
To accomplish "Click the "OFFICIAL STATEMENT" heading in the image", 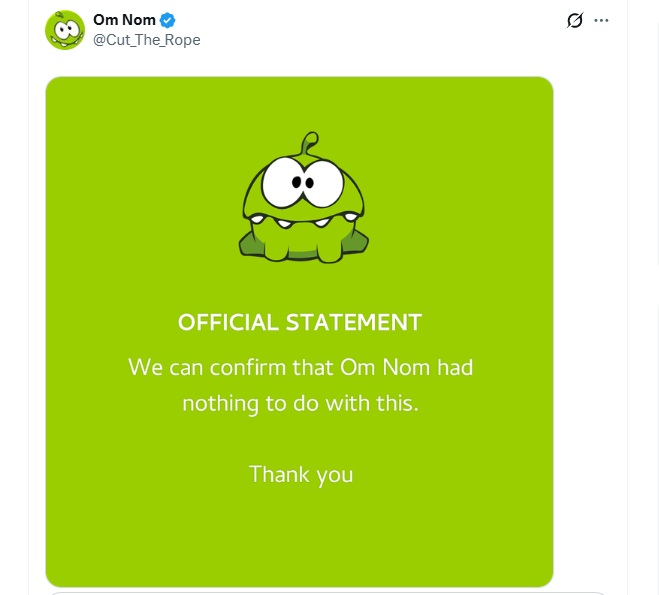I will [x=300, y=322].
